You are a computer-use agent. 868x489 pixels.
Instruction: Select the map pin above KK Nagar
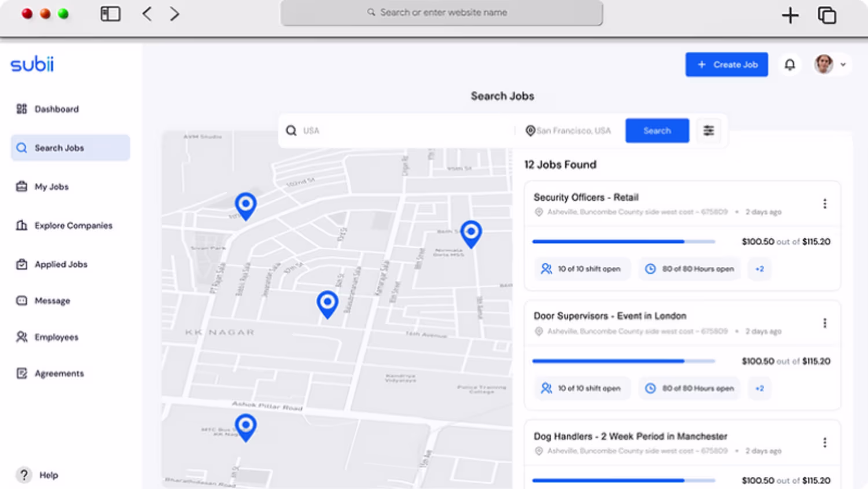tap(328, 304)
